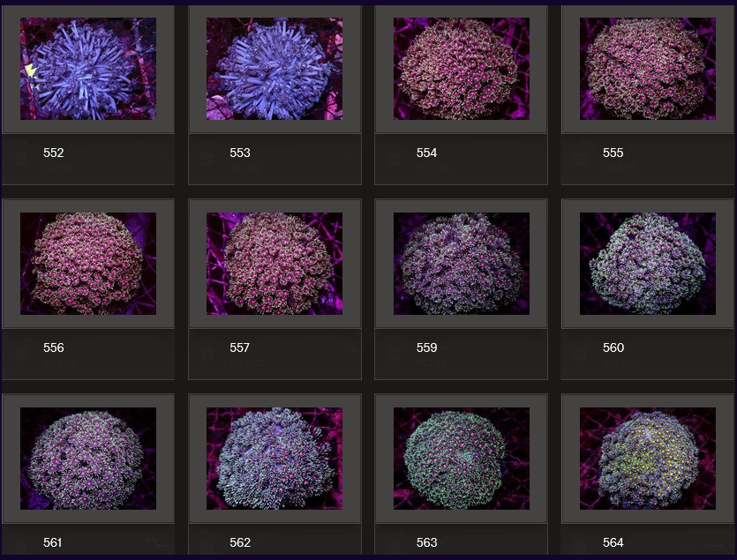Select the file name "555"

(x=613, y=153)
